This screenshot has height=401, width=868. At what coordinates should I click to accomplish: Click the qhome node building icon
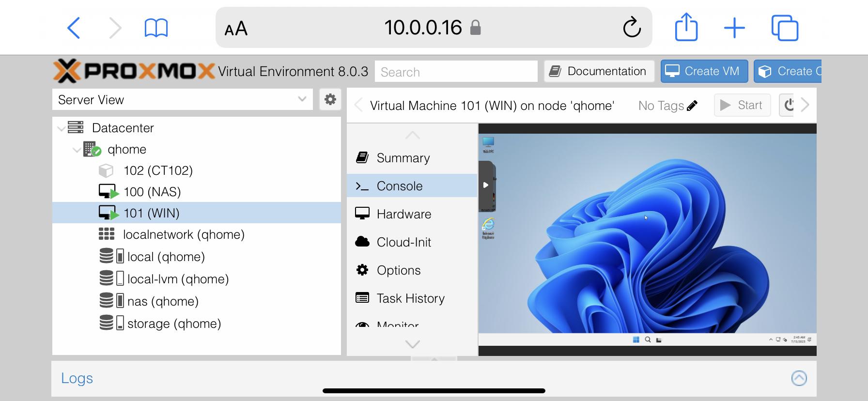click(x=92, y=149)
